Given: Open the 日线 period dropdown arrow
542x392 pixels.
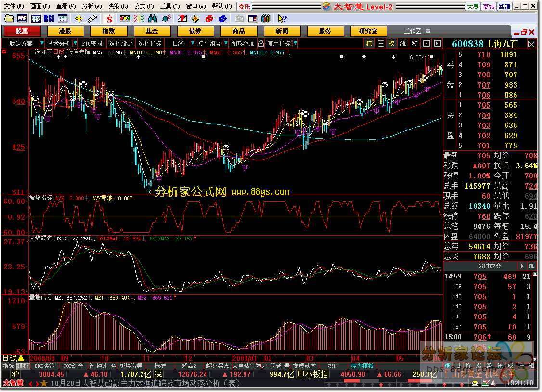Looking at the screenshot, I should pos(193,43).
